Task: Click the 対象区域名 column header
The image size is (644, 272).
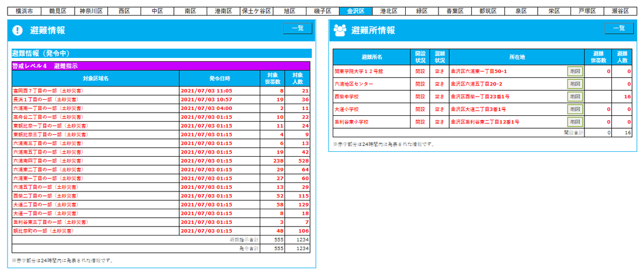Action: pyautogui.click(x=96, y=78)
